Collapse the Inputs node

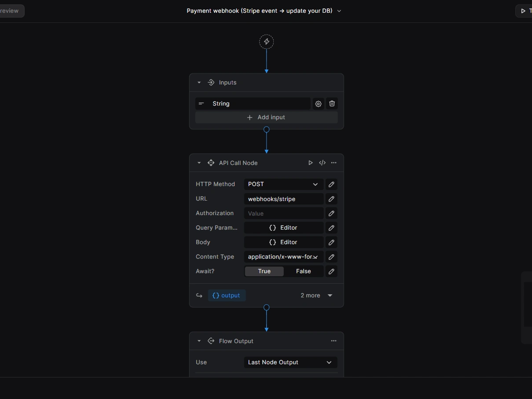pyautogui.click(x=199, y=83)
